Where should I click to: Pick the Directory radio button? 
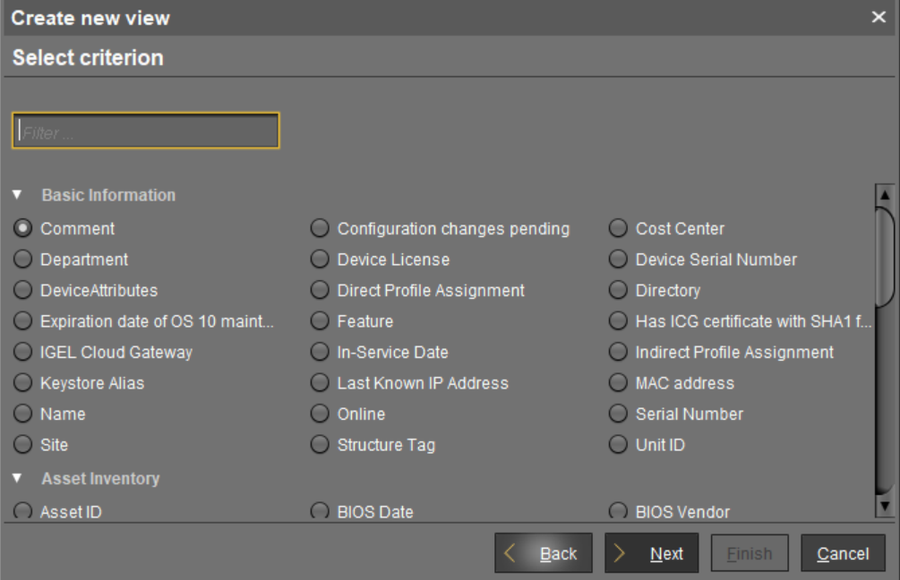point(619,291)
